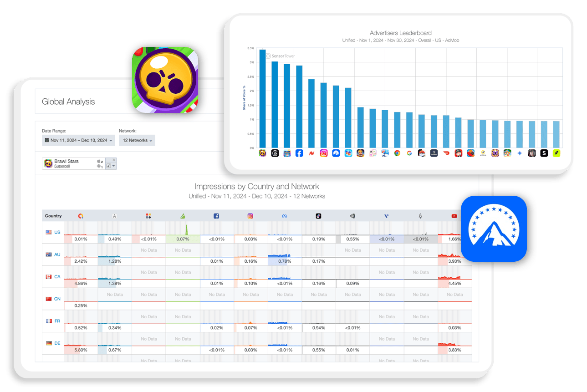Click the Threads icon under the leaderboard chart
Image resolution: width=587 pixels, height=392 pixels.
tap(275, 153)
